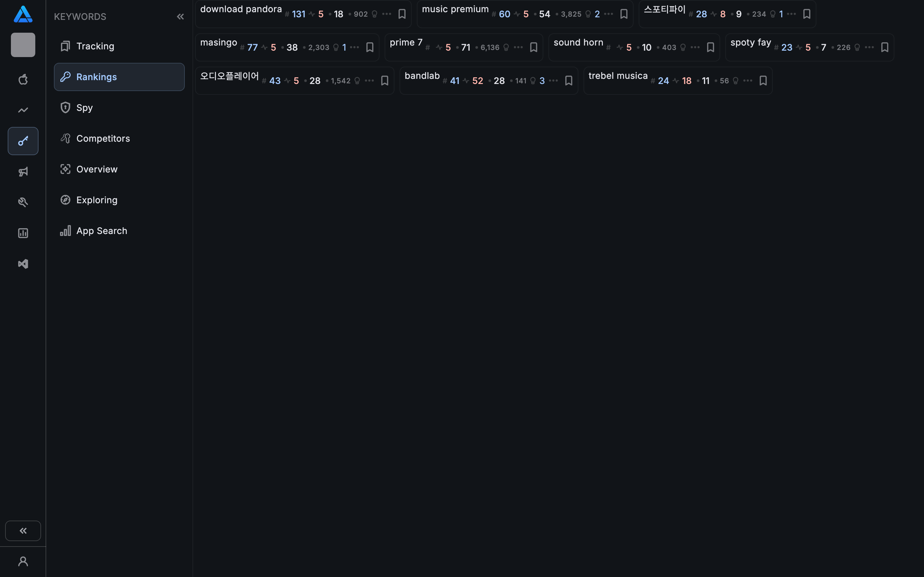
Task: Click the gray app icon placeholder
Action: pyautogui.click(x=23, y=45)
